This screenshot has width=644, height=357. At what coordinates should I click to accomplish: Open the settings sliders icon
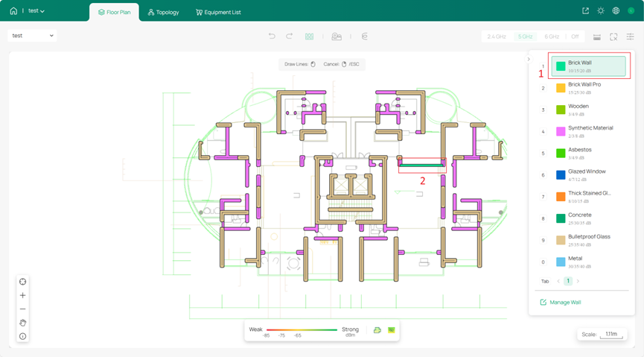point(631,37)
